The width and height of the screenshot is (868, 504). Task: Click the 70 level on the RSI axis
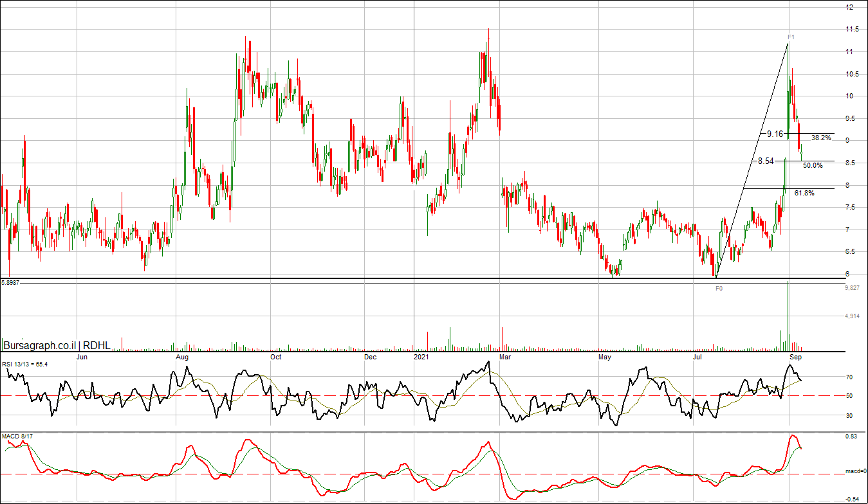pyautogui.click(x=849, y=377)
